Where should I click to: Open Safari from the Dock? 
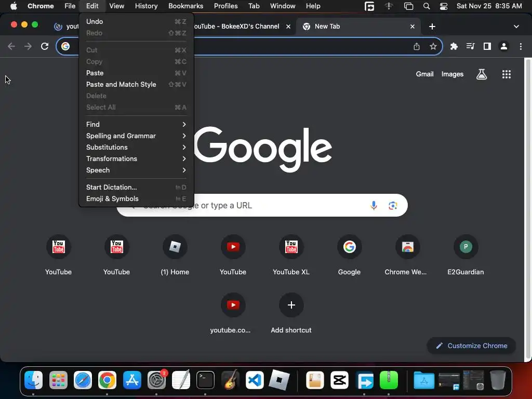[83, 380]
